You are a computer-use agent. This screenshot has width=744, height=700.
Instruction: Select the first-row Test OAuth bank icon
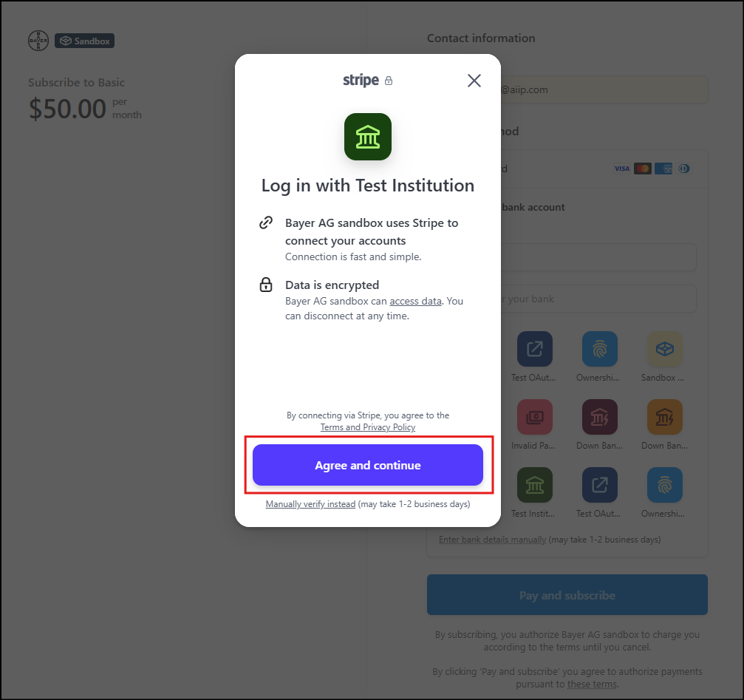(x=535, y=349)
